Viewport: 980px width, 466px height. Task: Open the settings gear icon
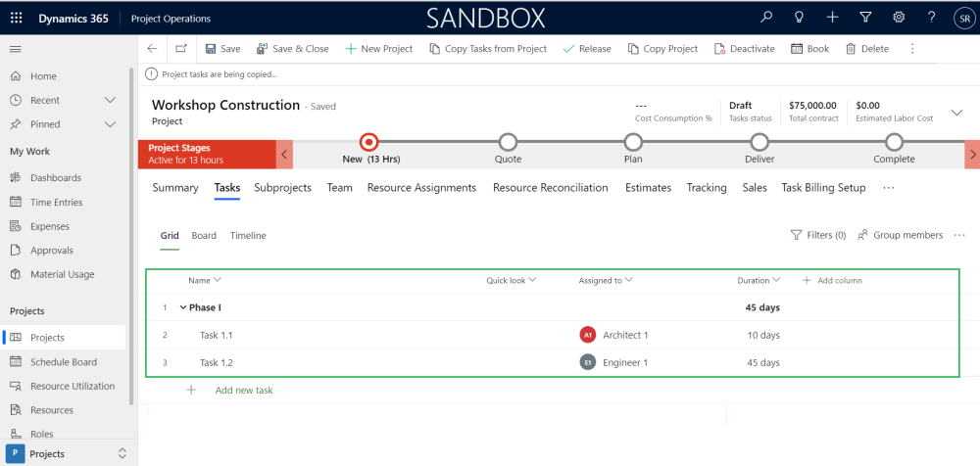(x=899, y=18)
